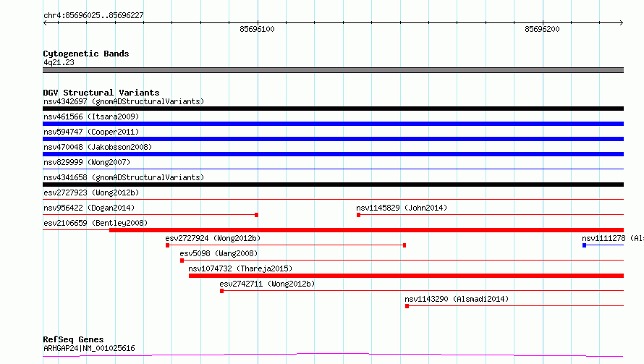This screenshot has height=364, width=644.
Task: Click the esv2742711 (Wong2012b) label
Action: pyautogui.click(x=267, y=284)
